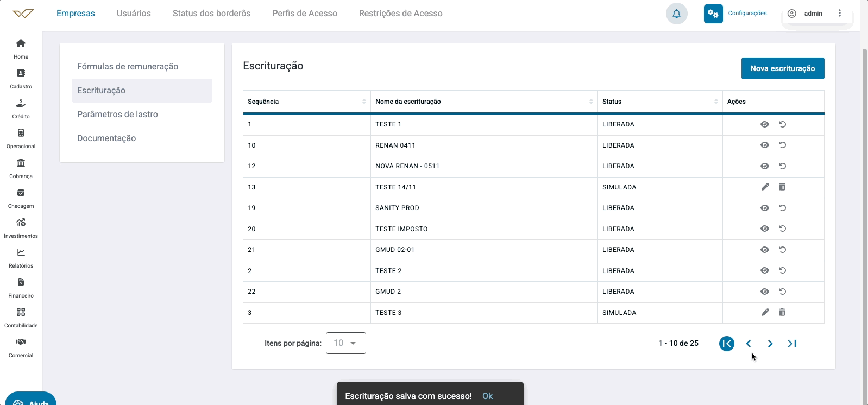Viewport: 868px width, 405px height.
Task: Jump to the last page
Action: tap(792, 344)
